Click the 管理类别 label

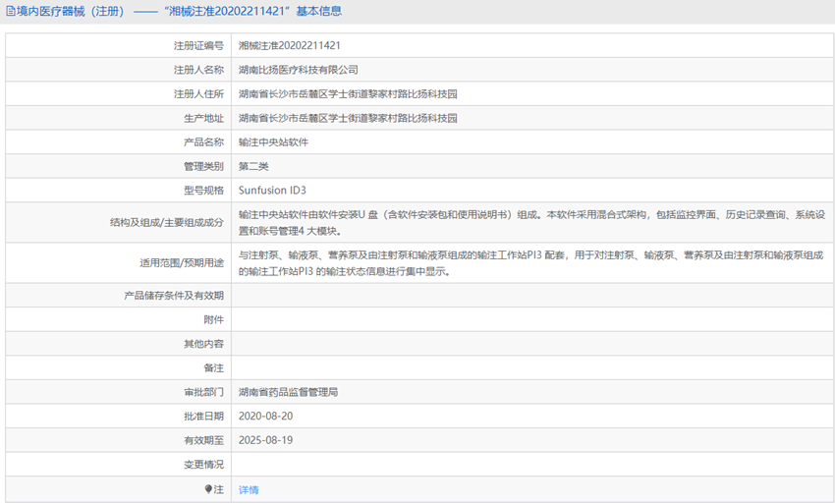pyautogui.click(x=204, y=166)
